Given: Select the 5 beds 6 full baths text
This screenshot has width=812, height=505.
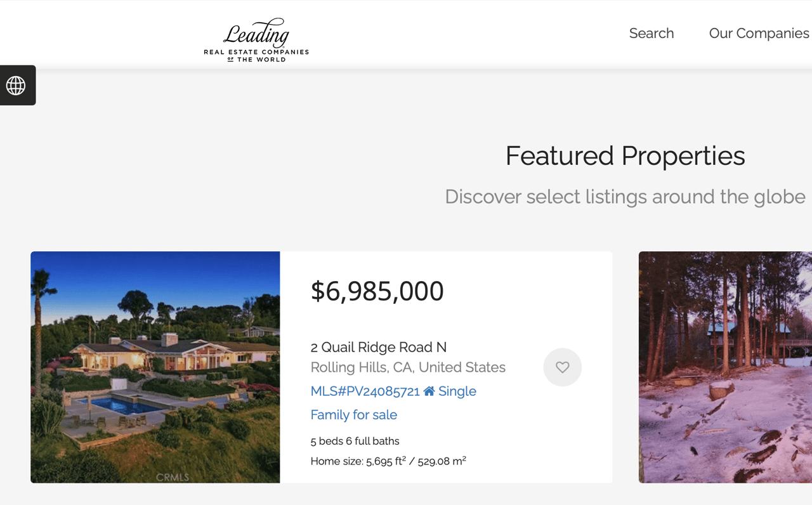Looking at the screenshot, I should tap(355, 441).
